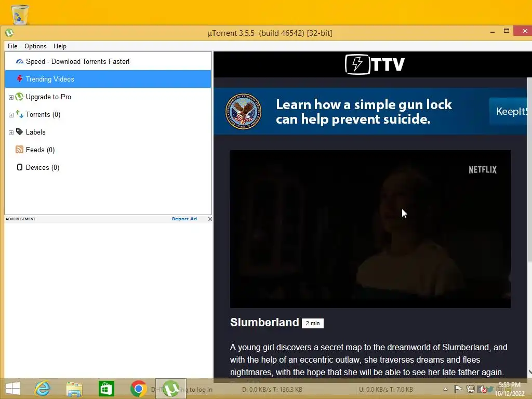
Task: Click the ADVERTISEMENT label
Action: [x=20, y=219]
